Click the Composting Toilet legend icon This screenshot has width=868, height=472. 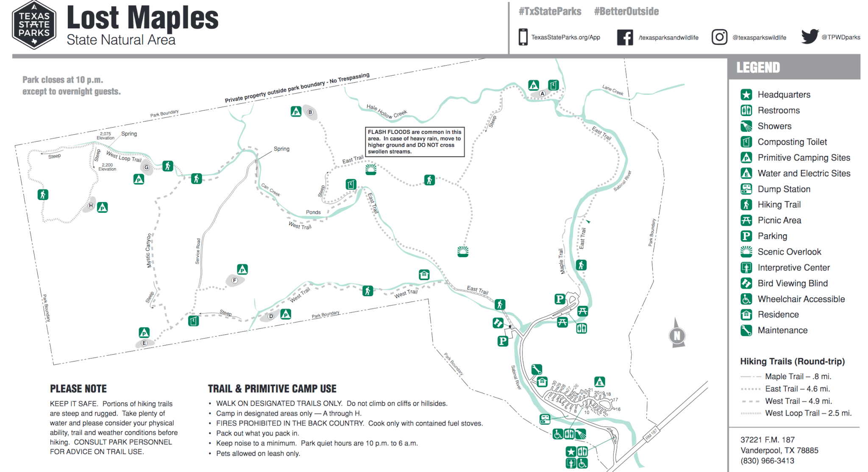(x=746, y=142)
